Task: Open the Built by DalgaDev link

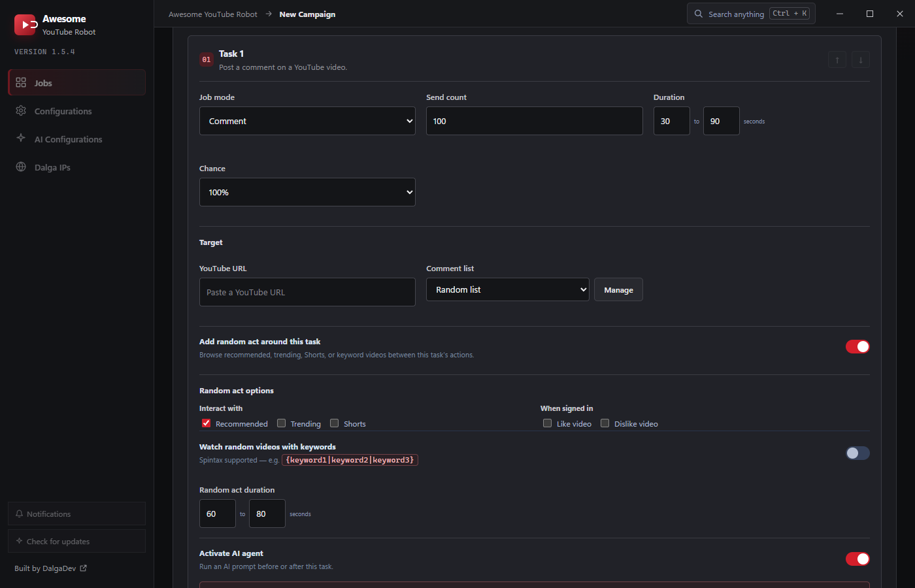Action: pyautogui.click(x=50, y=568)
